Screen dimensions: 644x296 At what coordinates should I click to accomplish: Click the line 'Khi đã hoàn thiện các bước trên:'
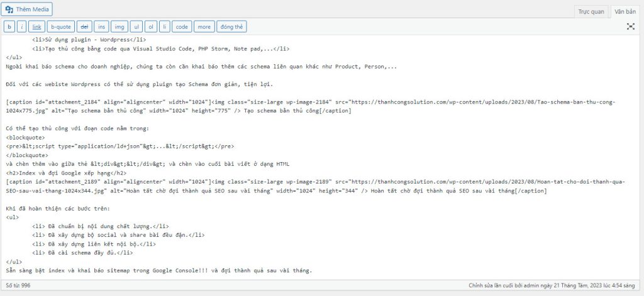click(58, 209)
